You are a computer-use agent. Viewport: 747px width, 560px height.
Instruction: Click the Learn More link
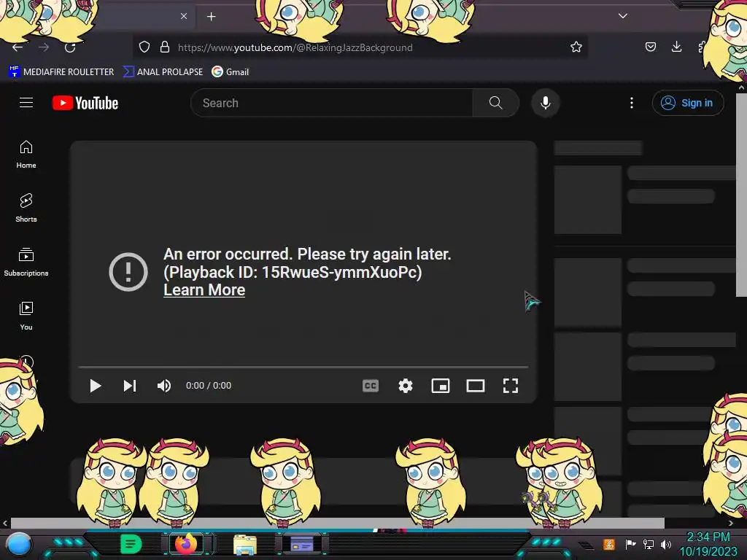point(204,290)
